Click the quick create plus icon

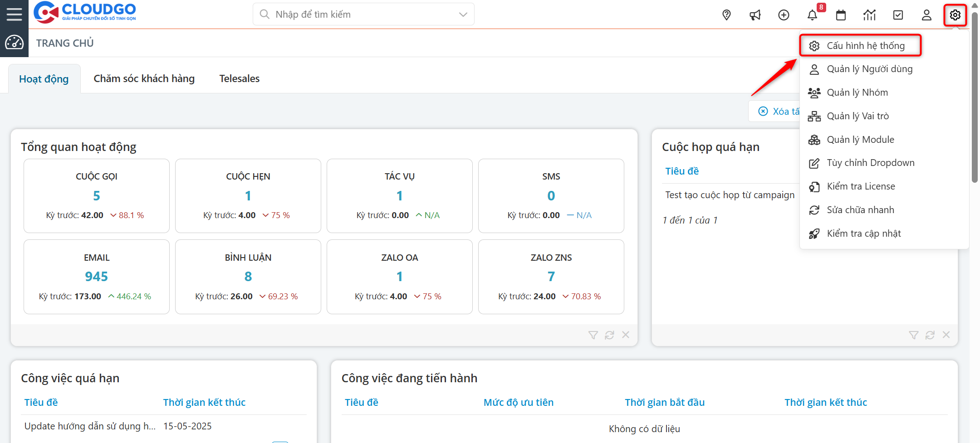784,15
